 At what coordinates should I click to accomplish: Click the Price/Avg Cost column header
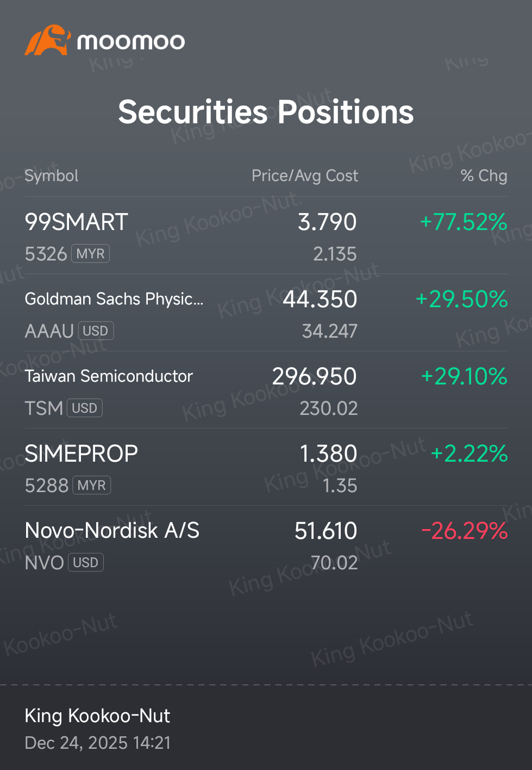pos(305,176)
